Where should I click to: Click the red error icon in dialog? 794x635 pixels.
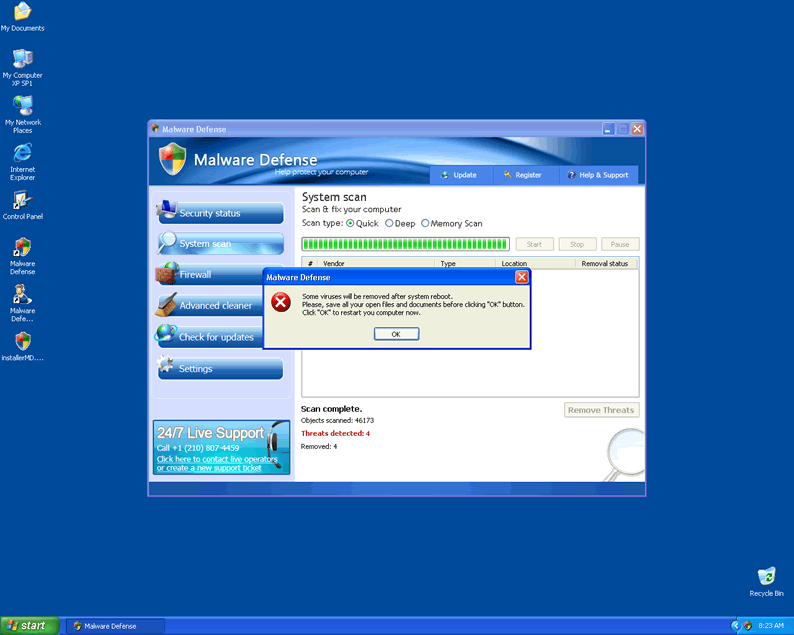point(282,303)
